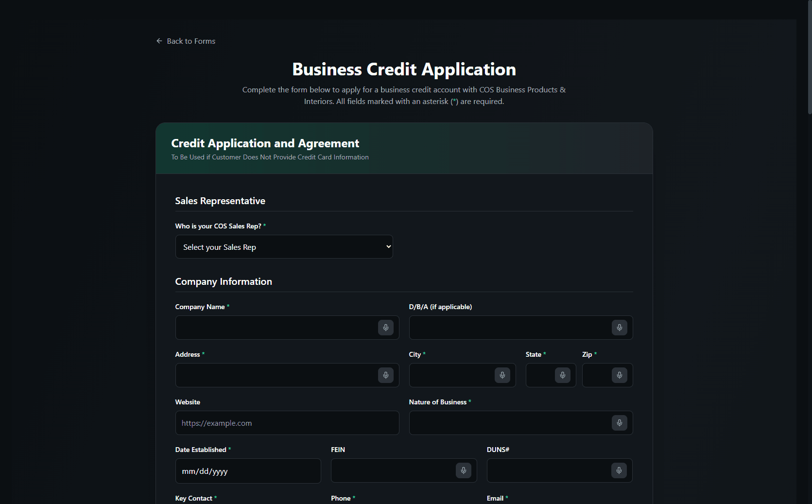Click the microphone icon in Company Name field
This screenshot has width=812, height=504.
tap(385, 328)
